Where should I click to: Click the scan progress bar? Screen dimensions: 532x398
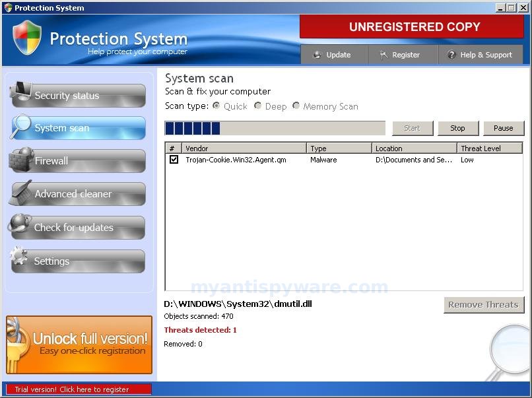(x=274, y=127)
